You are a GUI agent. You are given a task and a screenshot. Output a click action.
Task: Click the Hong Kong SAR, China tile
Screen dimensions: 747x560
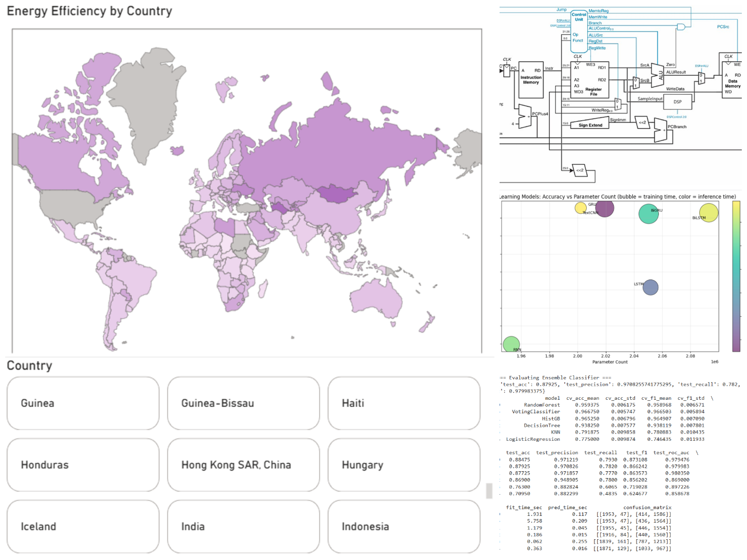pos(243,465)
